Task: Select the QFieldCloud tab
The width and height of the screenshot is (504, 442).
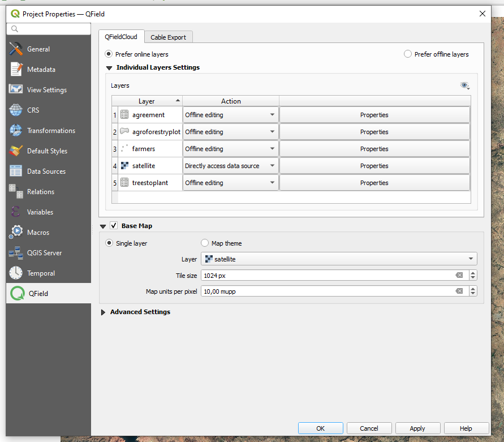Action: click(x=122, y=36)
